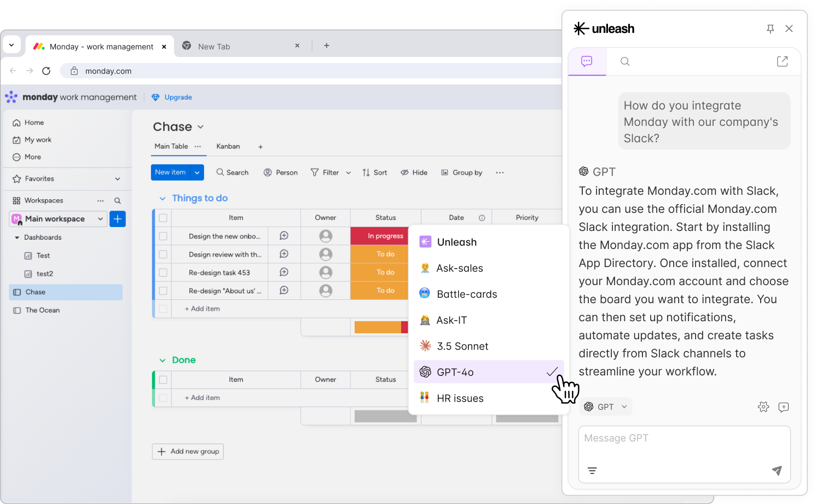Open the test2 dashboard
Viewport: 834px width, 504px height.
coord(39,274)
